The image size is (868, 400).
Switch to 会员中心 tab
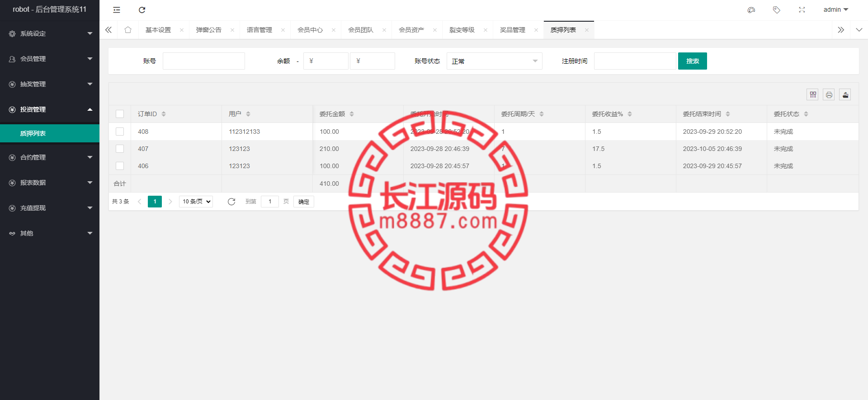point(310,30)
